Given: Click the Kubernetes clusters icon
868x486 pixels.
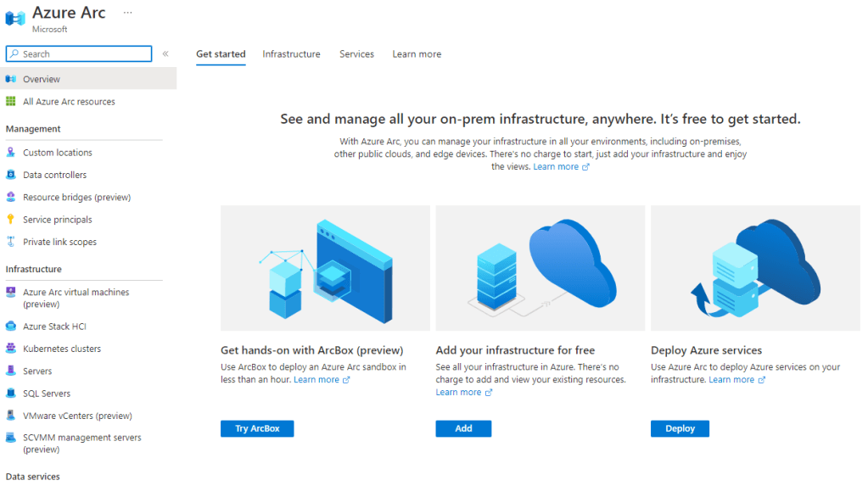Looking at the screenshot, I should [x=11, y=349].
